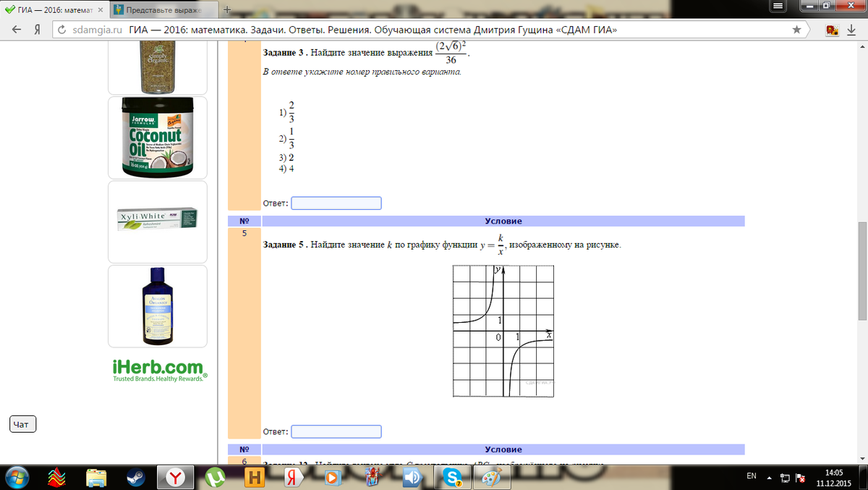Click scrollbar up arrow
The width and height of the screenshot is (868, 490).
tap(861, 47)
